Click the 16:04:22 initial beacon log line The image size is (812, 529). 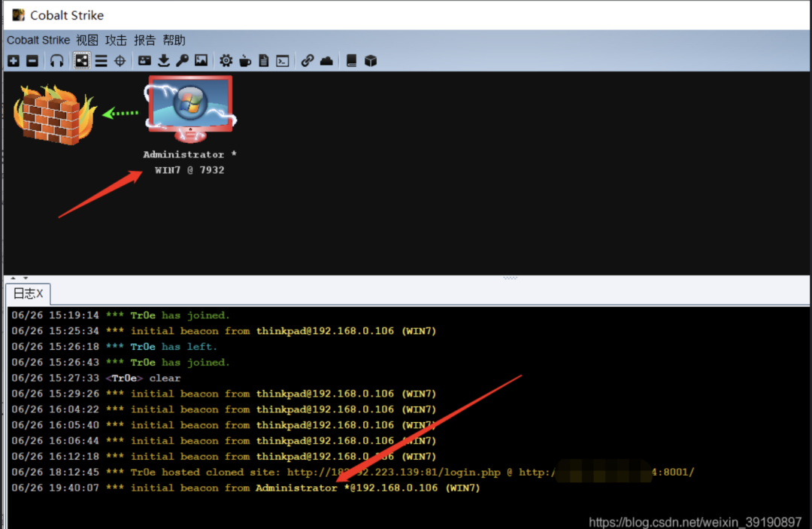(x=224, y=409)
